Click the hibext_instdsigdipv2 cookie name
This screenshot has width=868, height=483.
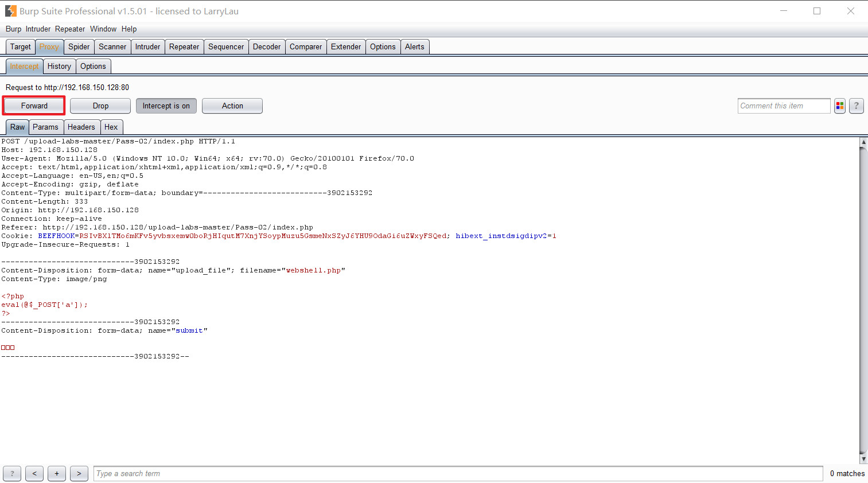click(x=501, y=236)
